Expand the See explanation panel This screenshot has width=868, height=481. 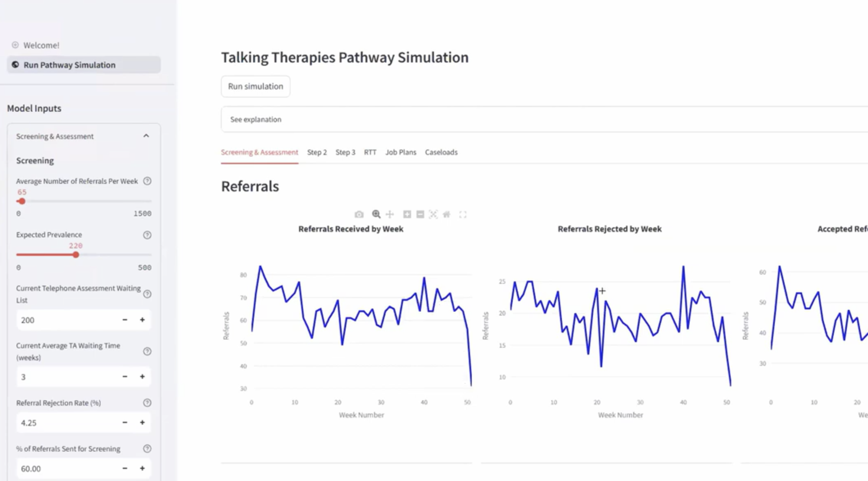pyautogui.click(x=256, y=119)
